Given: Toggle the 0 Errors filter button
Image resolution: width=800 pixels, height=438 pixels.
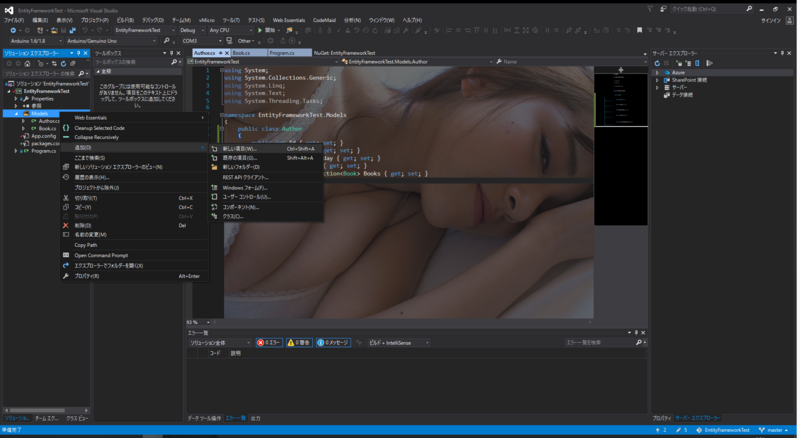Looking at the screenshot, I should tap(269, 343).
